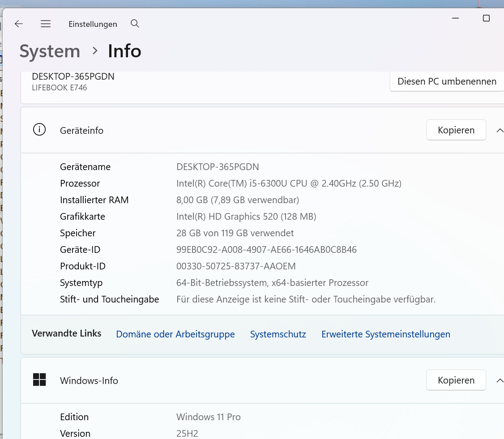Collapse the Geräteinfo section chevron
This screenshot has height=439, width=504.
500,131
